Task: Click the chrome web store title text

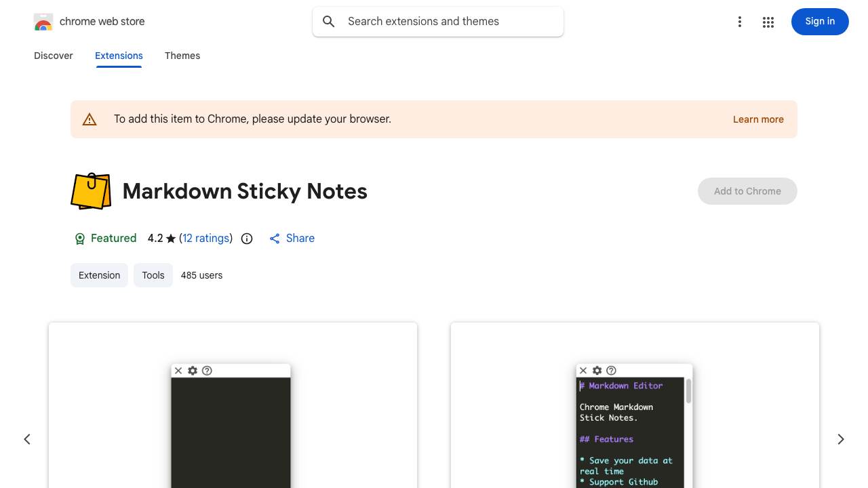Action: pos(102,22)
